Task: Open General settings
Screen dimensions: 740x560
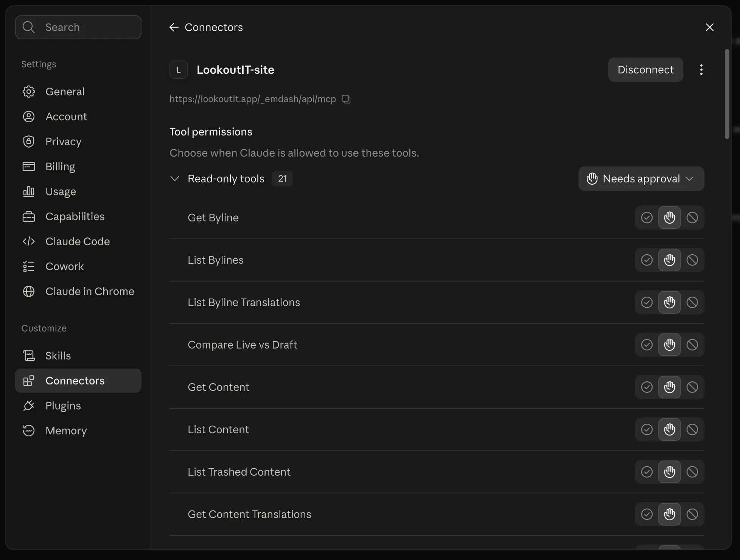Action: click(78, 92)
